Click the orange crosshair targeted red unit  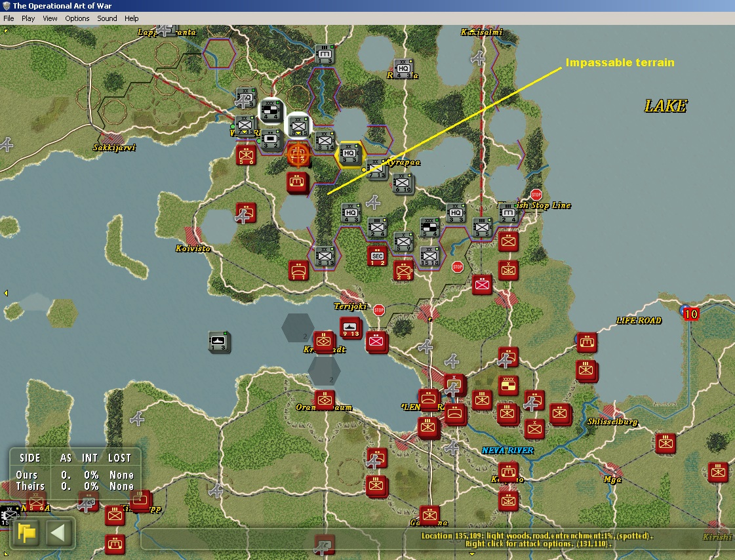click(x=298, y=154)
